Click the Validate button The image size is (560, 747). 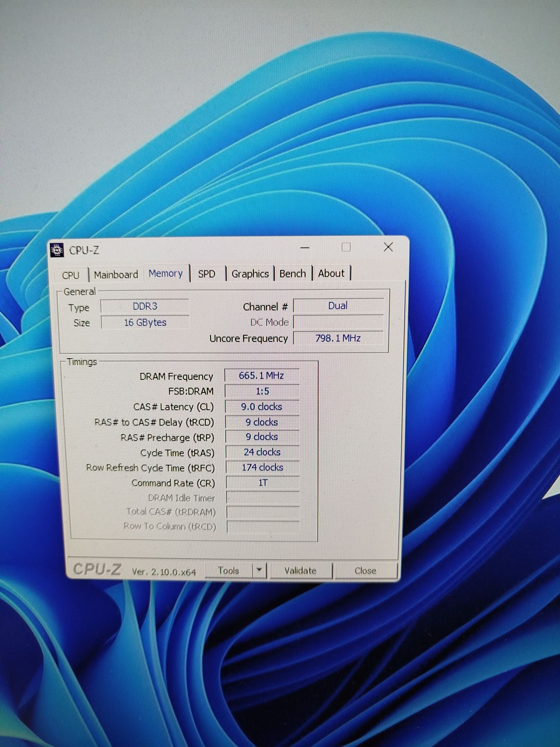click(x=301, y=571)
